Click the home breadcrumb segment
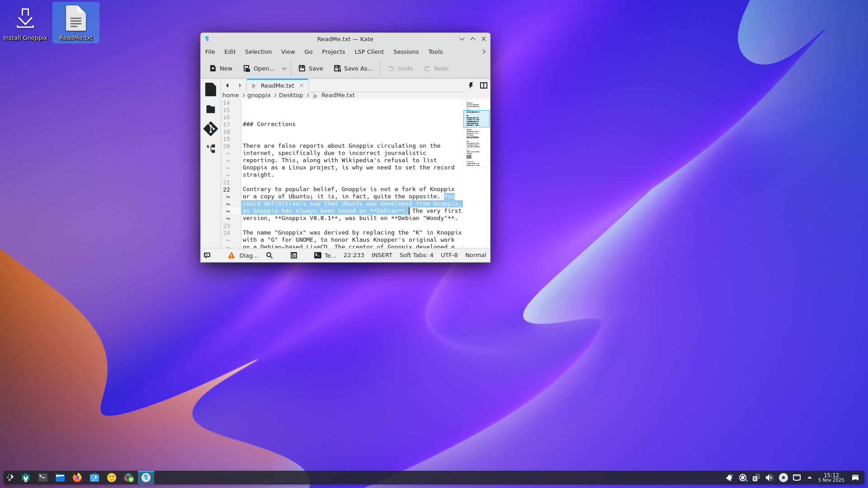Screen dimensions: 868x488 tap(231, 95)
